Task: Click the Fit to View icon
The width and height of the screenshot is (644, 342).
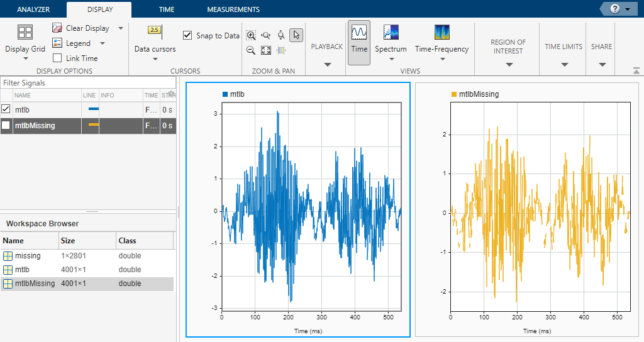Action: coord(266,50)
